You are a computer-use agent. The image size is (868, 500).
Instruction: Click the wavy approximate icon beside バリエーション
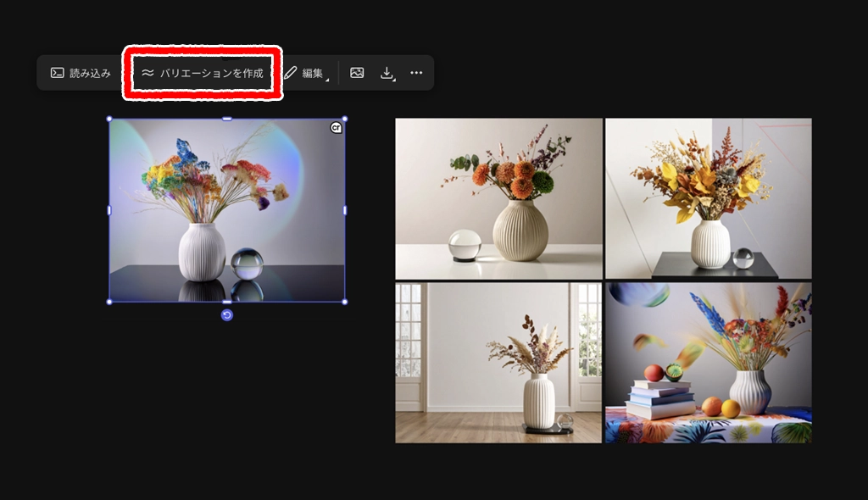tap(147, 73)
